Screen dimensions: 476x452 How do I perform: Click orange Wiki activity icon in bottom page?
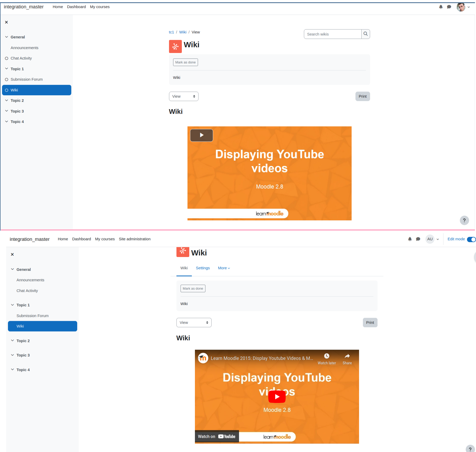coord(183,252)
